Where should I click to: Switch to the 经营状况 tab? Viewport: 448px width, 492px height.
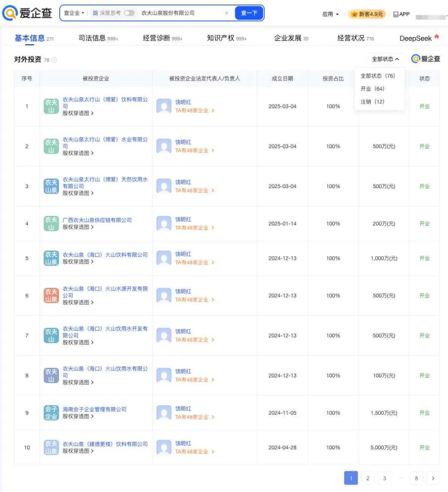[x=355, y=38]
